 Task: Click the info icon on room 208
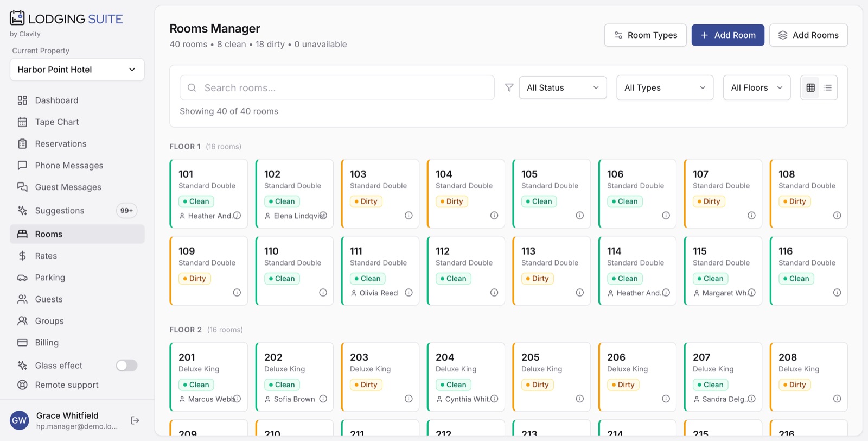click(837, 399)
